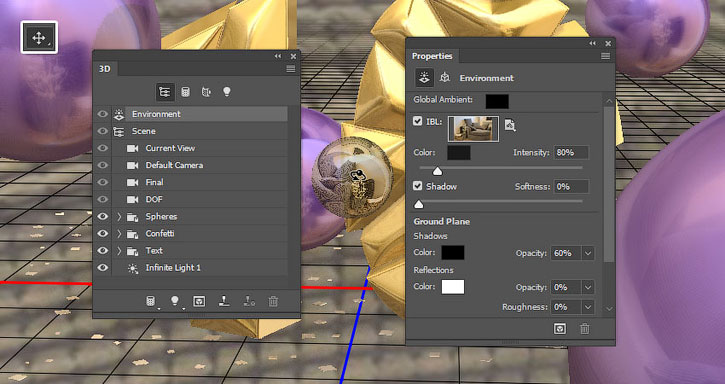Uncheck the Shadow checkbox

click(x=418, y=186)
